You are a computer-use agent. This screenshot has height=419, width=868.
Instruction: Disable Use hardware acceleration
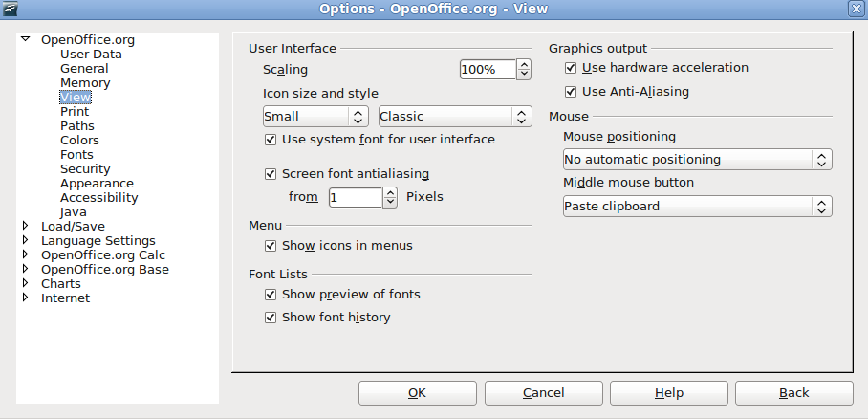[571, 68]
